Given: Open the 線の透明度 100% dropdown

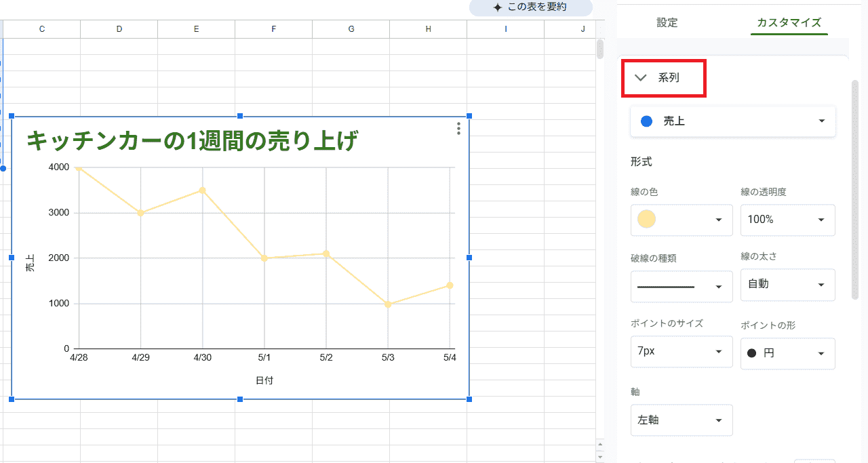Looking at the screenshot, I should tap(787, 220).
